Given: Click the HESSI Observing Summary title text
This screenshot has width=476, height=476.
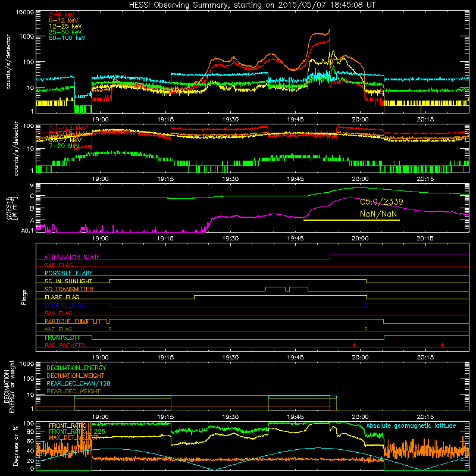Looking at the screenshot, I should 252,5.
